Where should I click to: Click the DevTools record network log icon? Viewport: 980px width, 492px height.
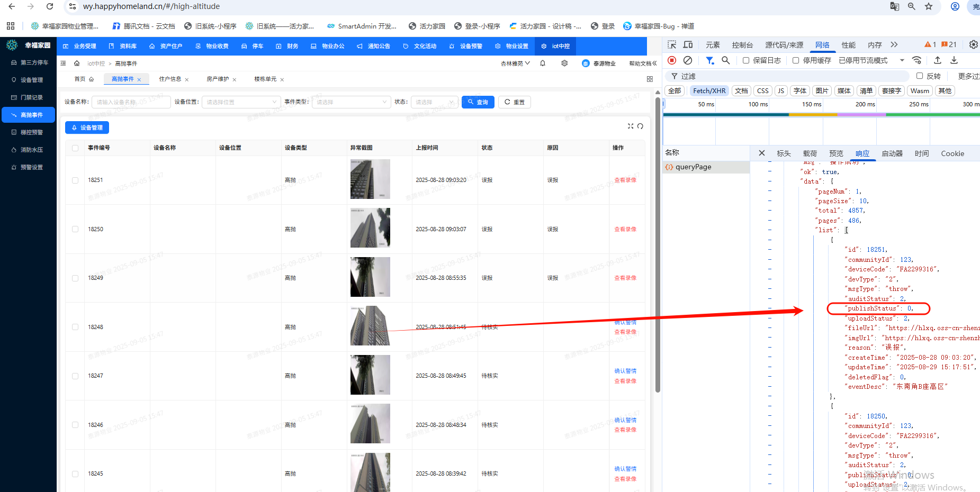[x=672, y=60]
